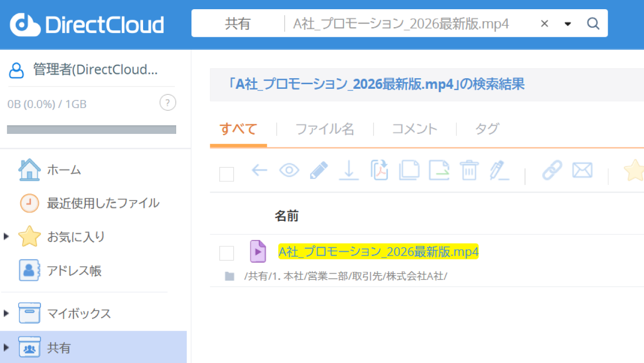Click the share link icon

[552, 170]
